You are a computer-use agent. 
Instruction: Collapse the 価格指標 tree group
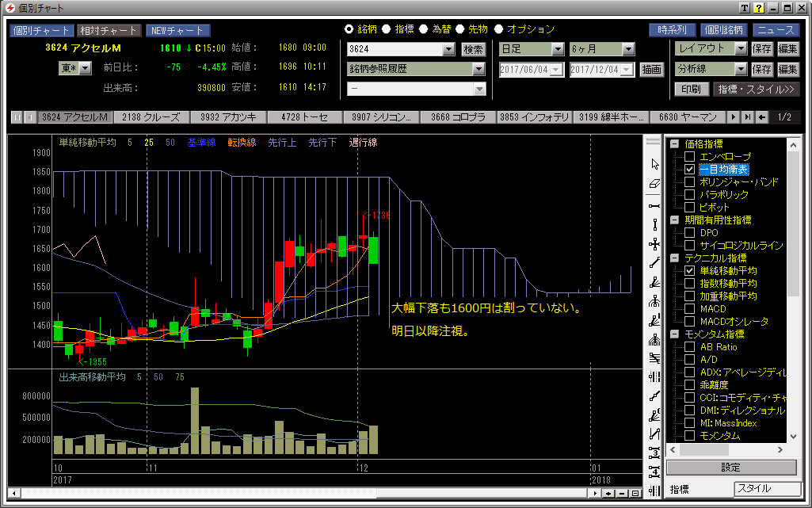(x=674, y=144)
